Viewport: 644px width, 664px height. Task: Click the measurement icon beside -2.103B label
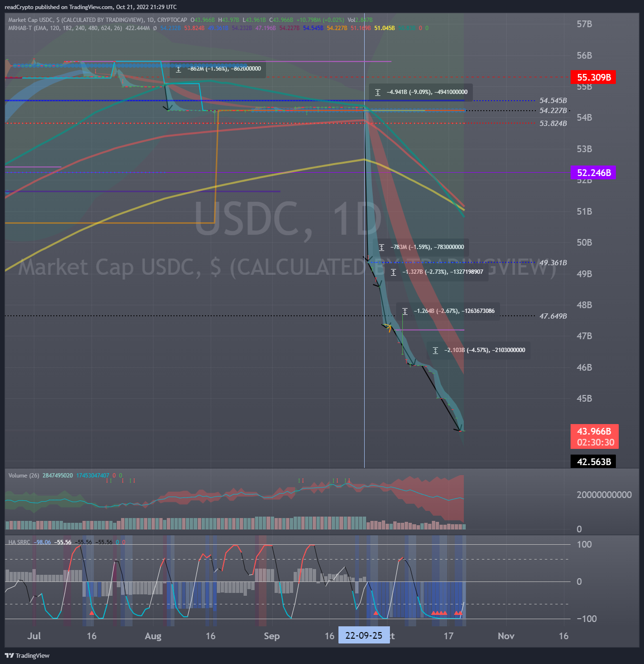click(435, 351)
